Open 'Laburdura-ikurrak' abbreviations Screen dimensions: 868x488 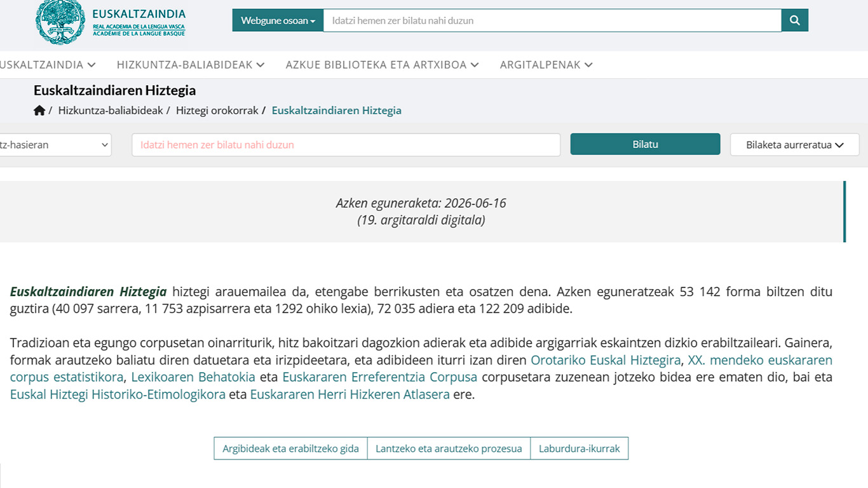tap(580, 449)
